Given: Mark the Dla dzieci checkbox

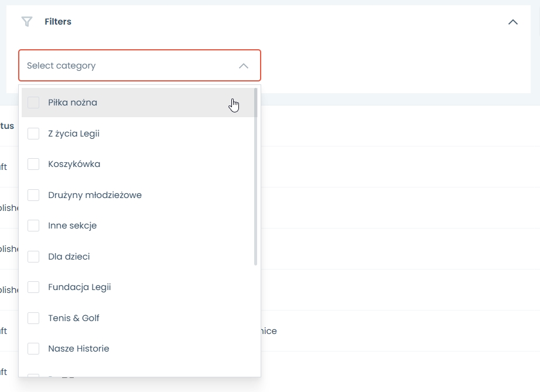Looking at the screenshot, I should coord(33,257).
